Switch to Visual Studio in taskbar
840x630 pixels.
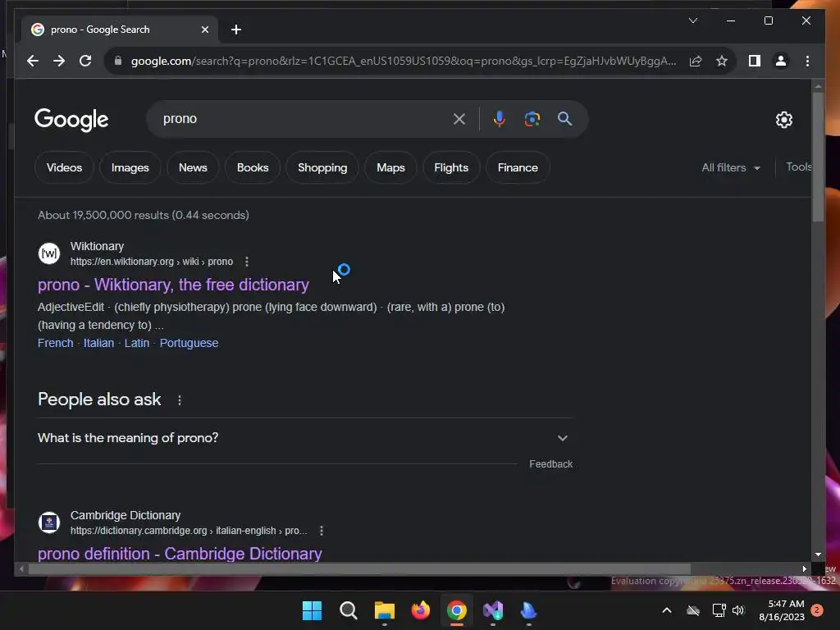pyautogui.click(x=493, y=610)
